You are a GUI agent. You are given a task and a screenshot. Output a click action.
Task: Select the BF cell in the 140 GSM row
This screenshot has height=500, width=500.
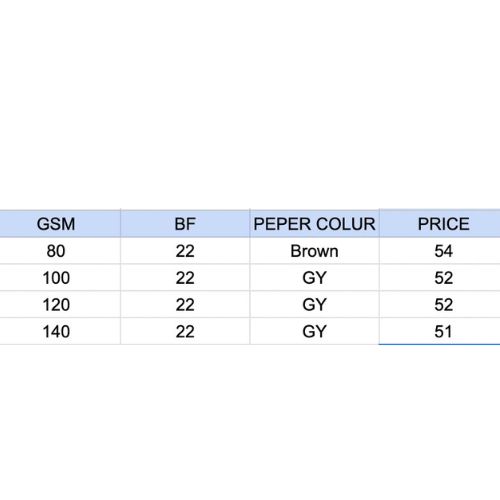pyautogui.click(x=185, y=331)
